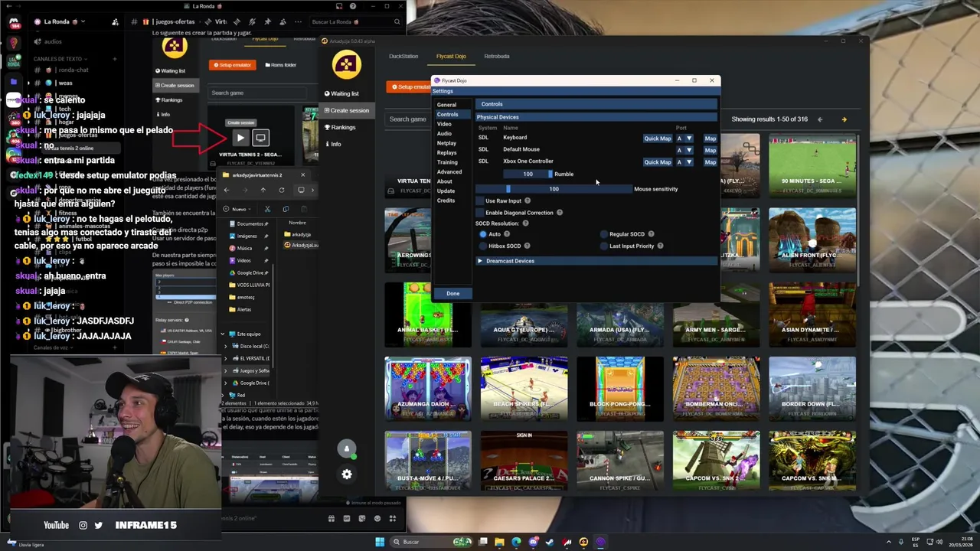
Task: Click the Arkadyzja settings gear icon
Action: (x=347, y=474)
